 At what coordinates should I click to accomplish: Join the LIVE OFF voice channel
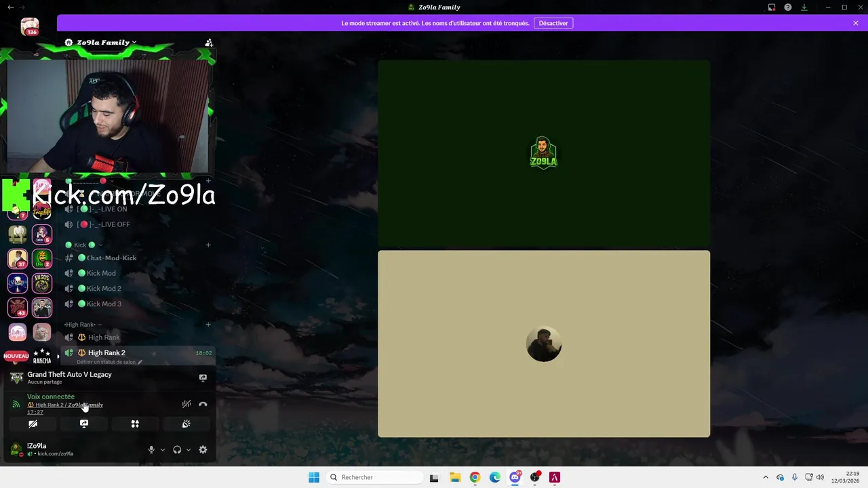pyautogui.click(x=136, y=224)
